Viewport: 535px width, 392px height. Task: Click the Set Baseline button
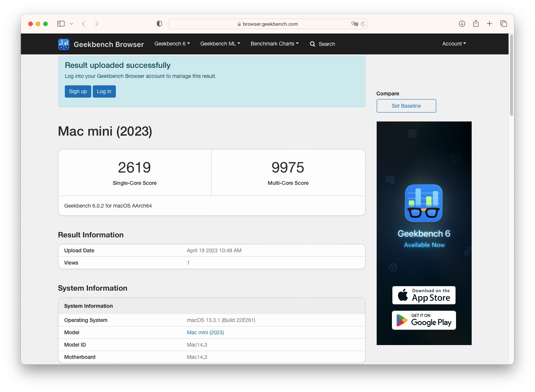point(406,106)
